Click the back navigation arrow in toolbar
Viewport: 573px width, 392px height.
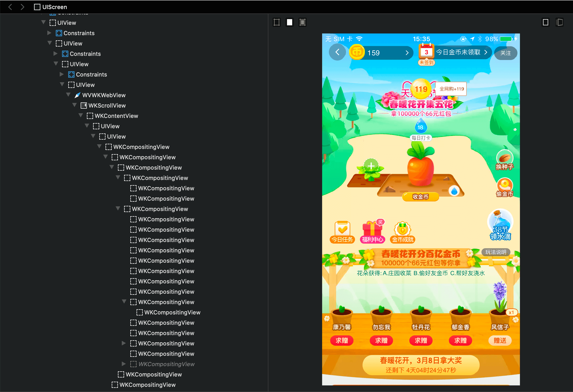[x=10, y=7]
